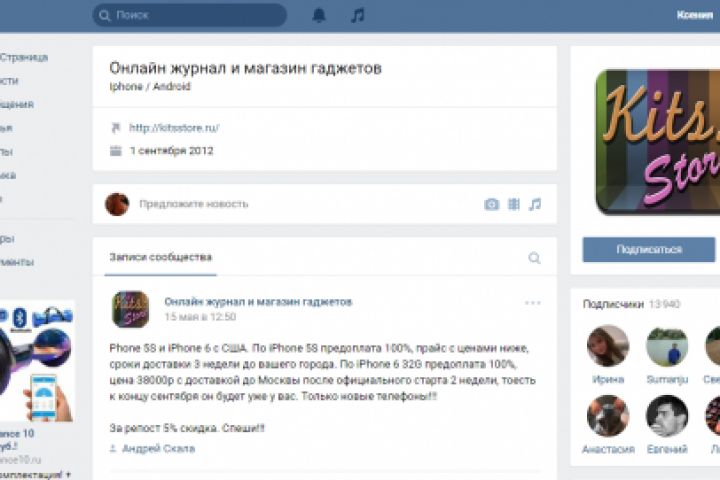Viewport: 720px width, 480px height.
Task: Open the Андрей Скала author link
Action: click(x=158, y=448)
